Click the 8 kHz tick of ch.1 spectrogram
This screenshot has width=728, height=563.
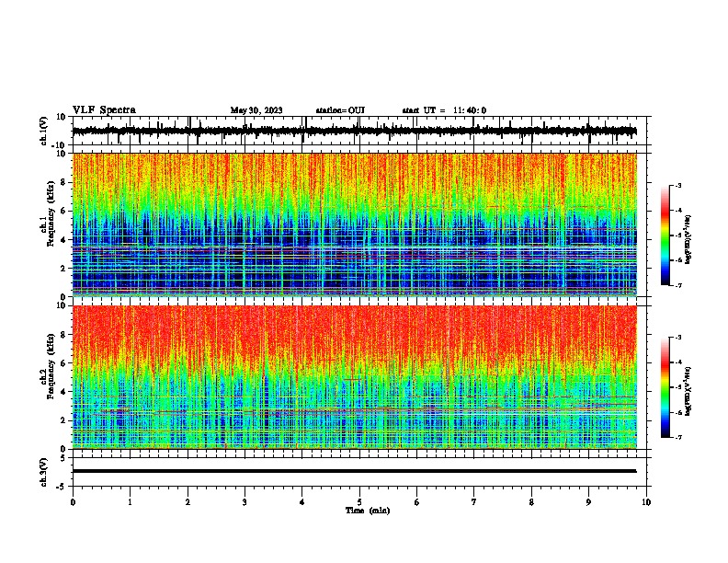click(x=63, y=182)
